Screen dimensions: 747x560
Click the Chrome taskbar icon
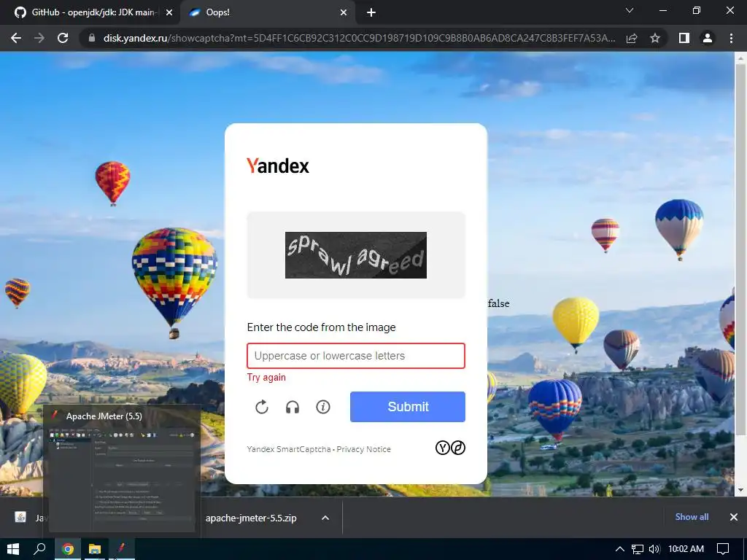[x=68, y=549]
